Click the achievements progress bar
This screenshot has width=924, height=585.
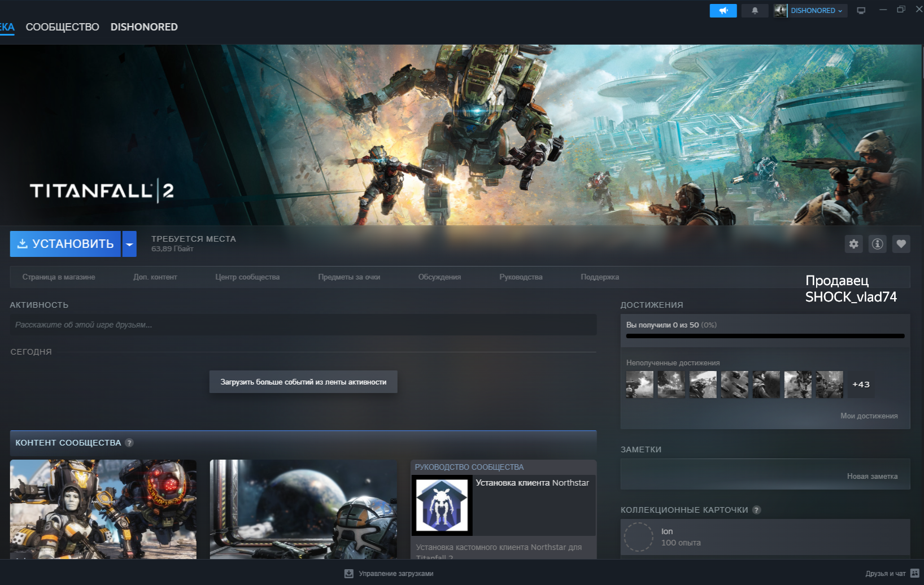click(x=765, y=336)
